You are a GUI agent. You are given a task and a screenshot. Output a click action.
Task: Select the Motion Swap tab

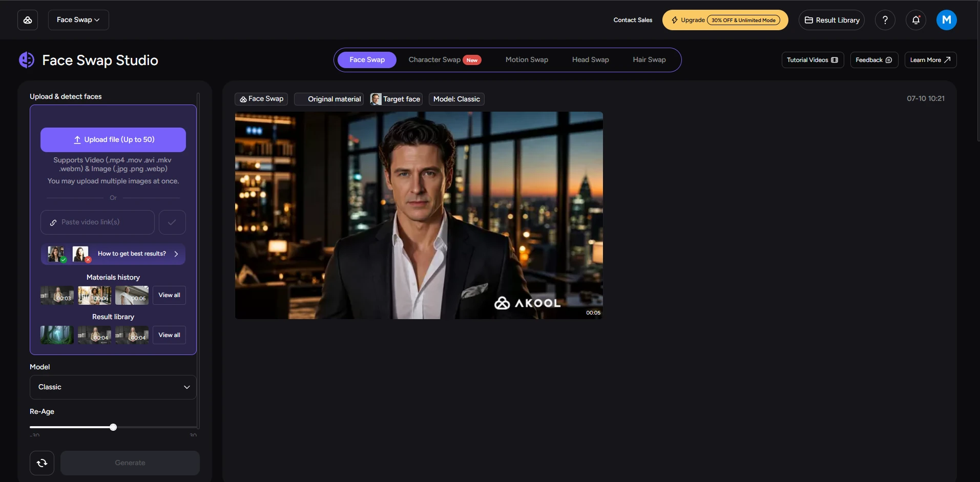(x=527, y=60)
